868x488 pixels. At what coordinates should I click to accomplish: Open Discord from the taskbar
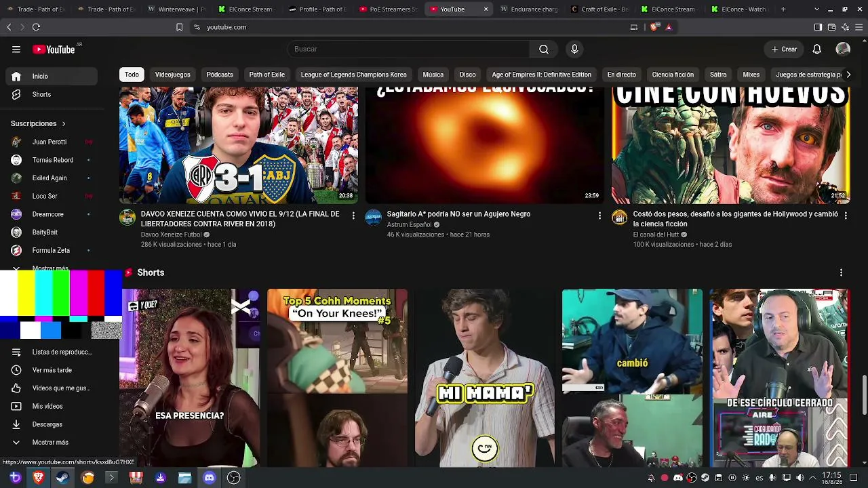[x=209, y=478]
